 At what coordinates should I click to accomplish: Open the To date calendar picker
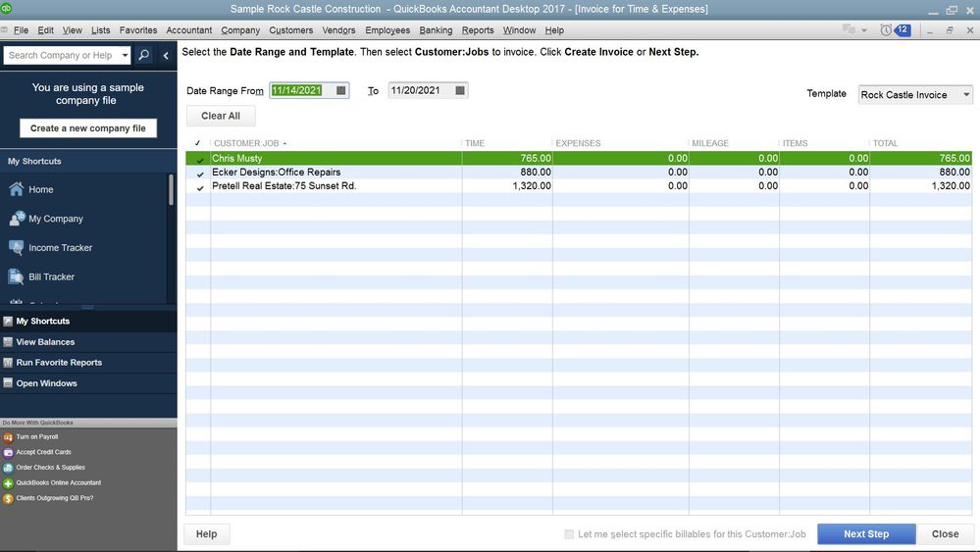(459, 91)
